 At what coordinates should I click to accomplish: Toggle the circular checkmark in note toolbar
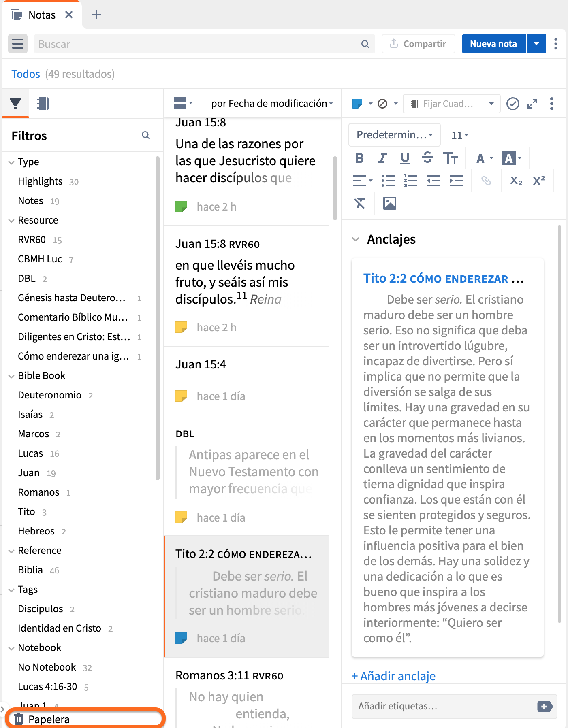(512, 104)
